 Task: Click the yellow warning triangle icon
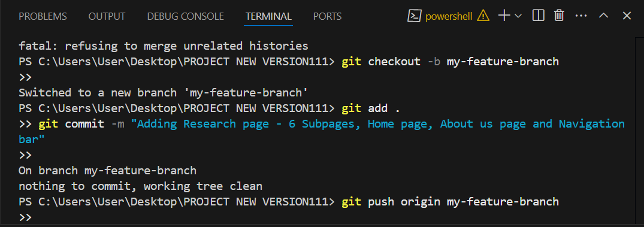483,16
